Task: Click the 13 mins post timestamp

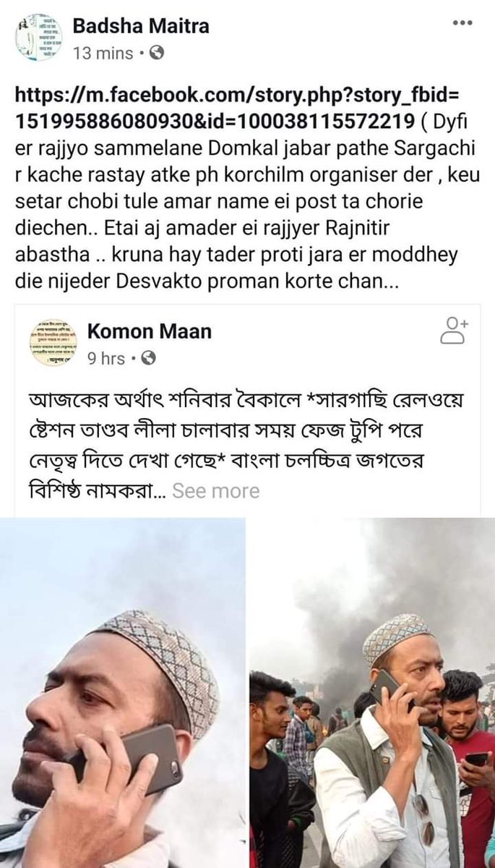Action: click(103, 53)
